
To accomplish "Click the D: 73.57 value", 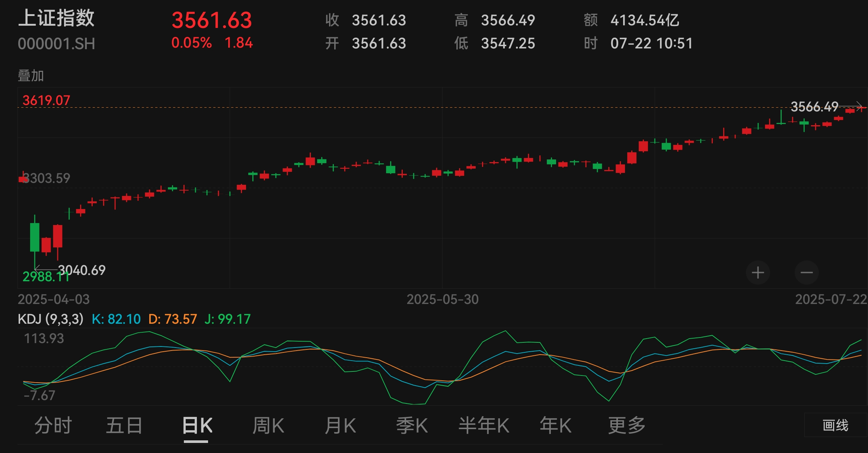I will click(173, 319).
